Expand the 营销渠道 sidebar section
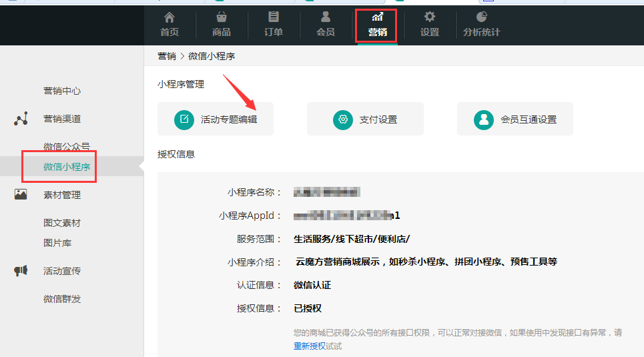Screen dimensions: 644x357 [62, 119]
